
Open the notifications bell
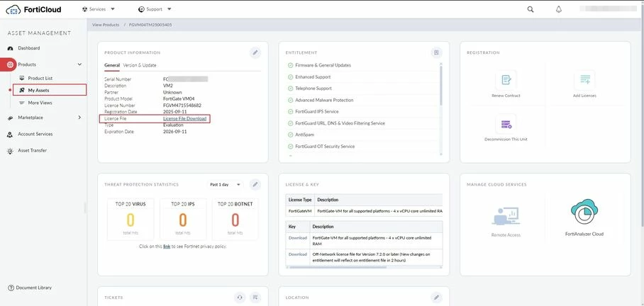point(559,9)
